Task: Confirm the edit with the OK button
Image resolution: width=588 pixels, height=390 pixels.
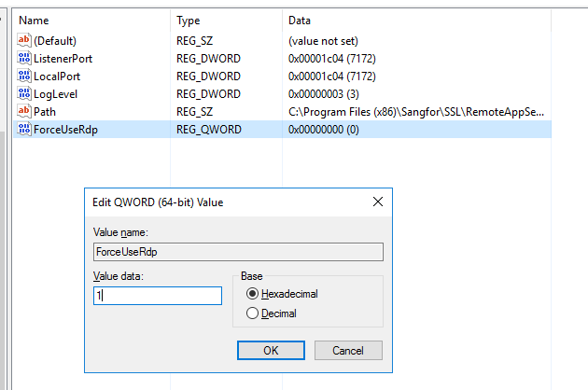Action: pyautogui.click(x=271, y=351)
